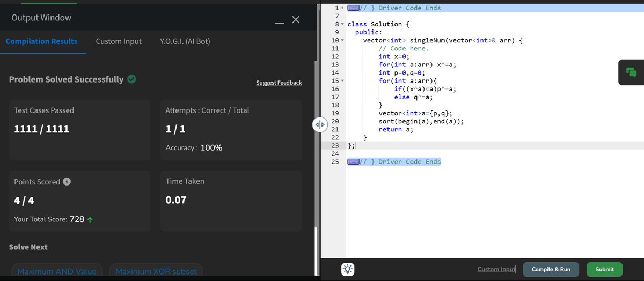This screenshot has height=281, width=644.
Task: Click the Custom Input link below editor
Action: (x=496, y=269)
